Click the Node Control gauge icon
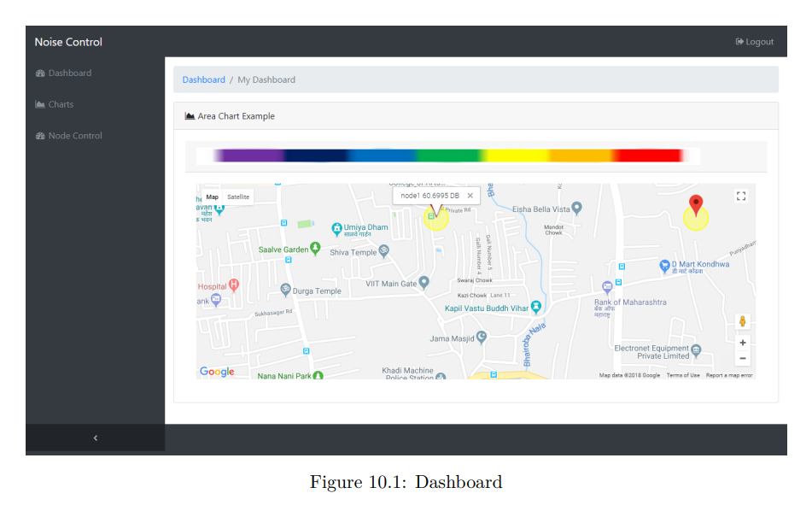Image resolution: width=812 pixels, height=505 pixels. 39,135
